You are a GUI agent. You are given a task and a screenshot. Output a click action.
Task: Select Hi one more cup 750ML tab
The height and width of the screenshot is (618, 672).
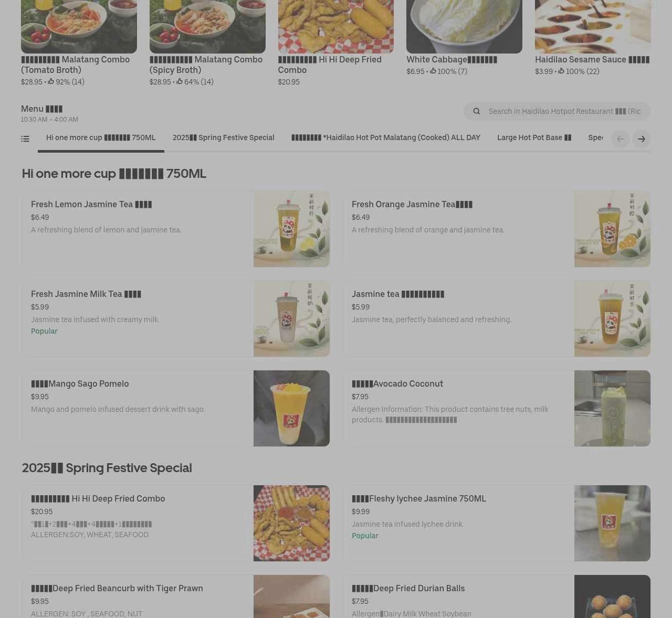coord(101,138)
